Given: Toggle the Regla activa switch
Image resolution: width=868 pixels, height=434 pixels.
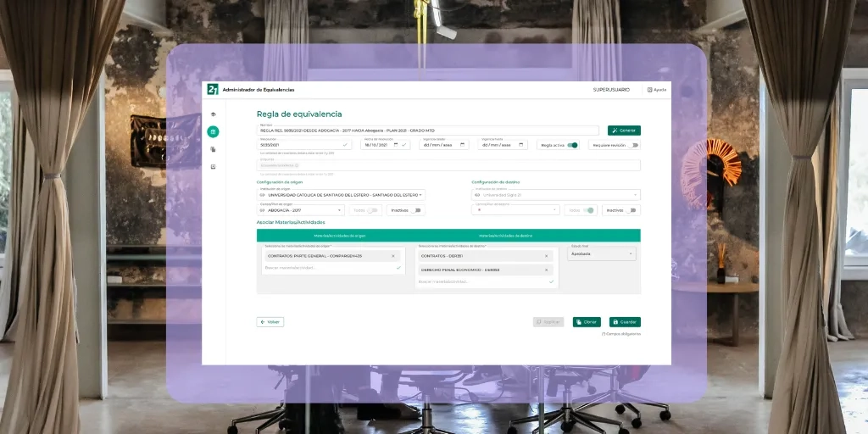Looking at the screenshot, I should point(573,145).
